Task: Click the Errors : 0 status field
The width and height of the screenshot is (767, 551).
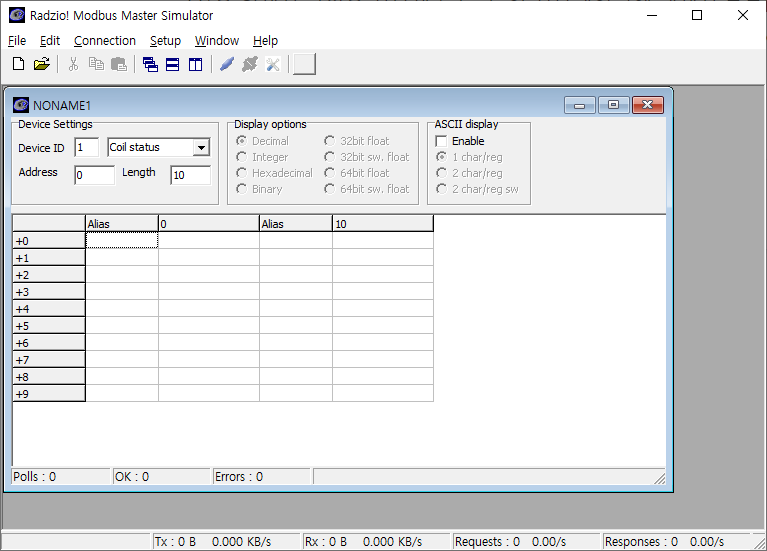Action: point(262,477)
